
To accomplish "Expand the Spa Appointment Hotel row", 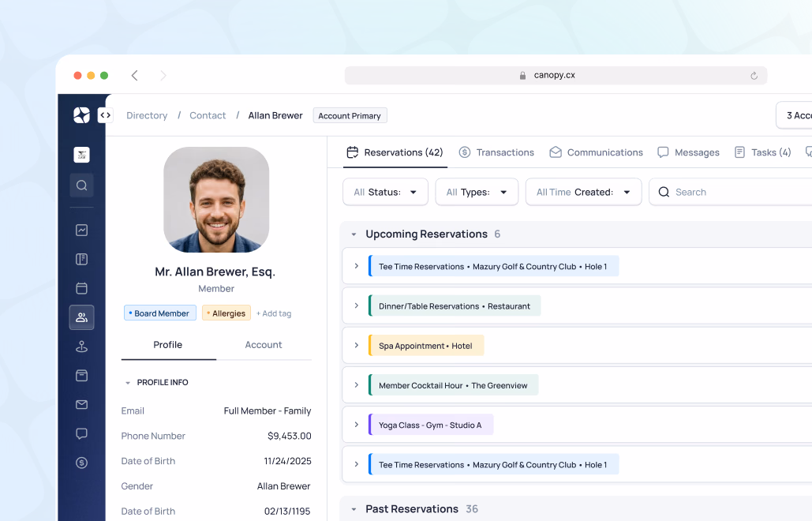I will click(357, 346).
